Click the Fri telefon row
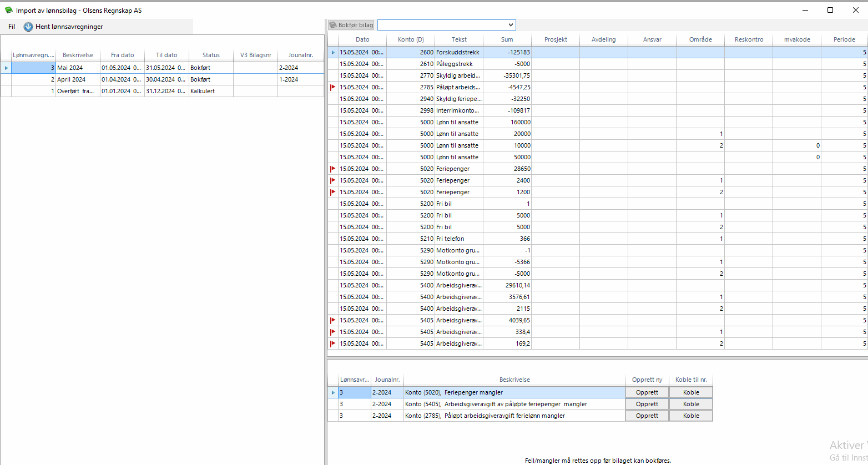Viewport: 868px width, 465px height. (x=598, y=239)
